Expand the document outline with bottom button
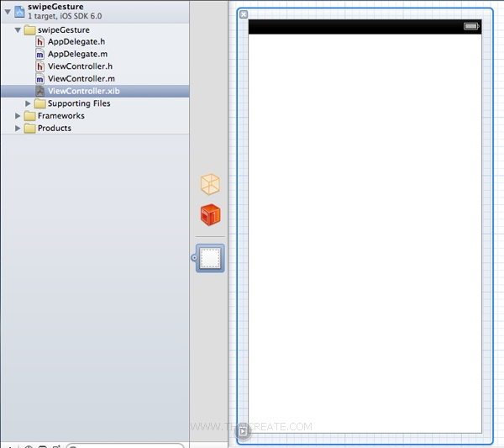This screenshot has height=448, width=504. 243,431
